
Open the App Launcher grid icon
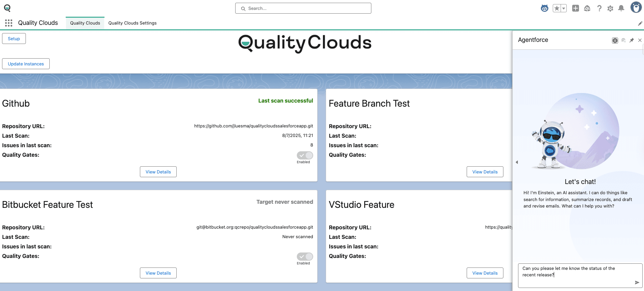9,23
